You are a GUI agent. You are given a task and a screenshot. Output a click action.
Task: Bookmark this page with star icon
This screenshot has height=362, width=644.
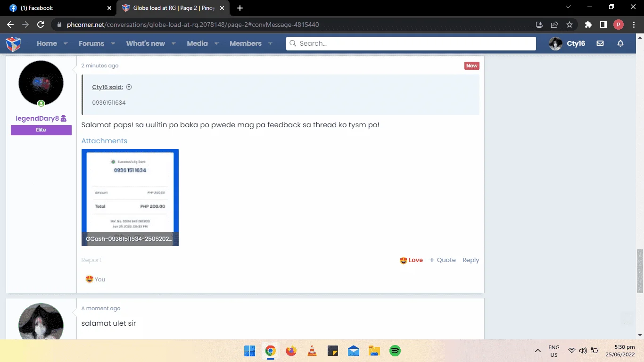click(x=570, y=25)
